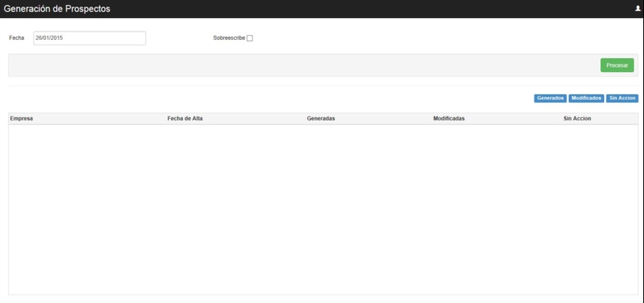
Task: Sort by the Empresa column header
Action: pos(21,119)
